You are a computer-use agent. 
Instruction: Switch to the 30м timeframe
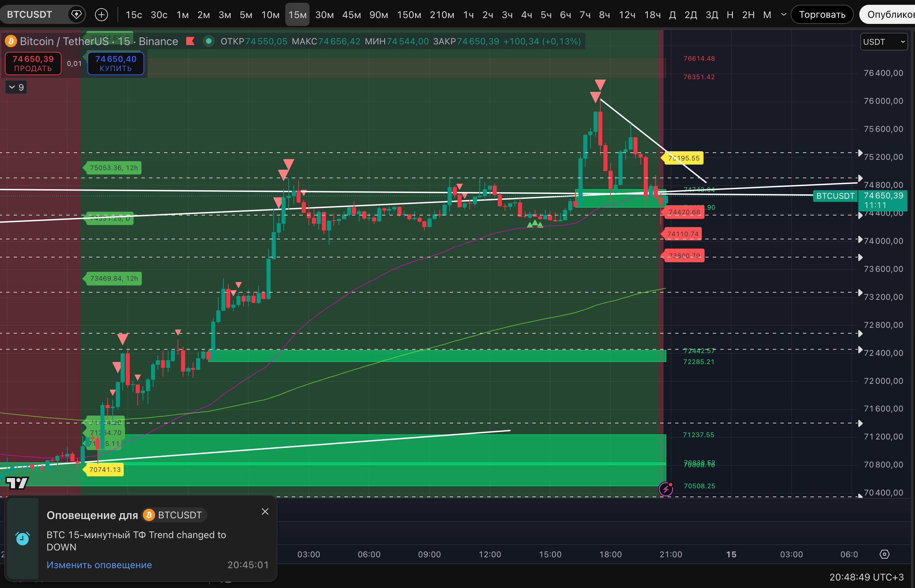(x=324, y=14)
